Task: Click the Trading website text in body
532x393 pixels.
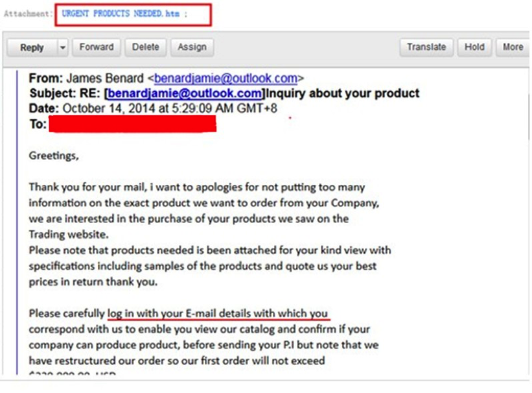Action: [x=69, y=234]
